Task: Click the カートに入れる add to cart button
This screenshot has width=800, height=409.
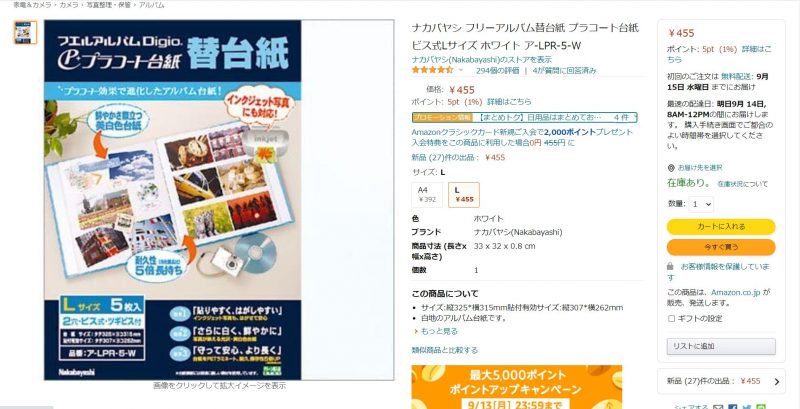Action: pos(721,227)
